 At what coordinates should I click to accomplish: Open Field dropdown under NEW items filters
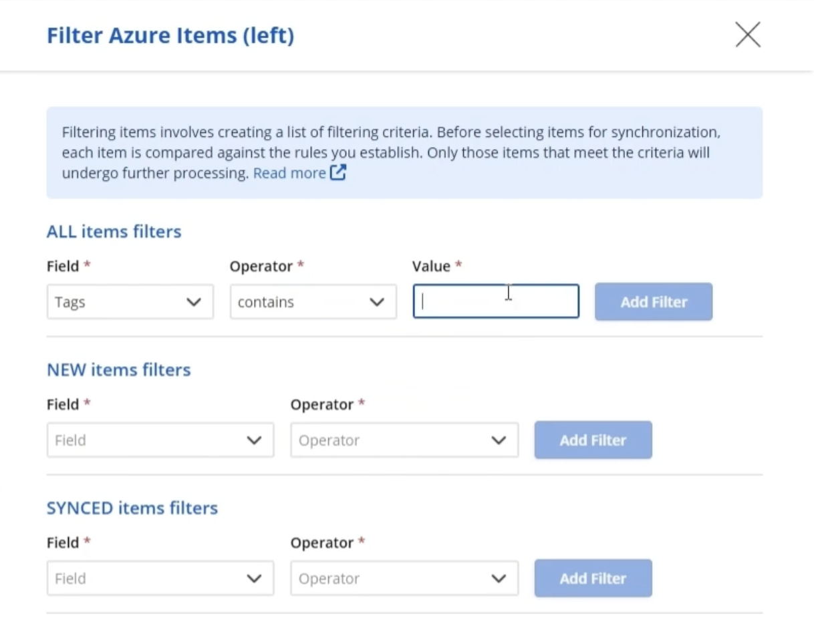[160, 440]
